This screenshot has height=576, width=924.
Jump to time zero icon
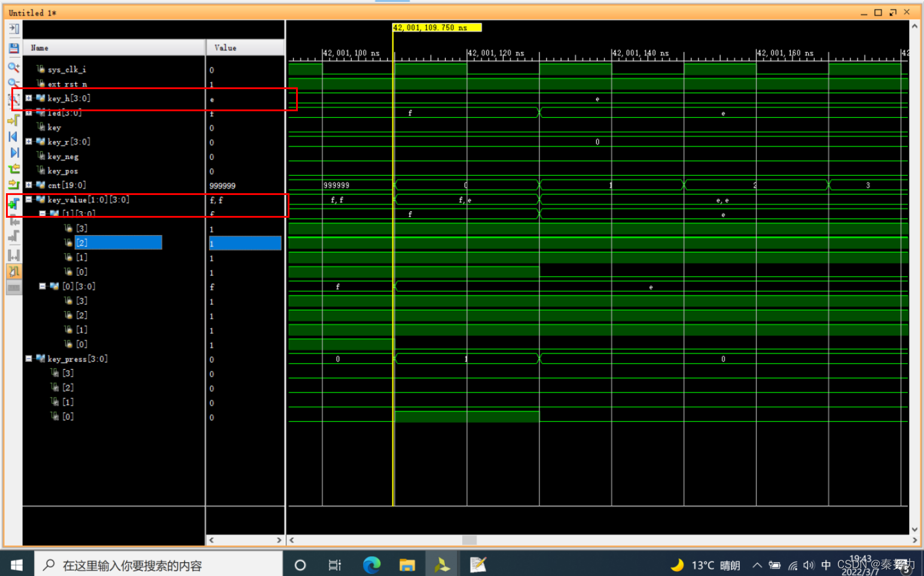pos(14,136)
